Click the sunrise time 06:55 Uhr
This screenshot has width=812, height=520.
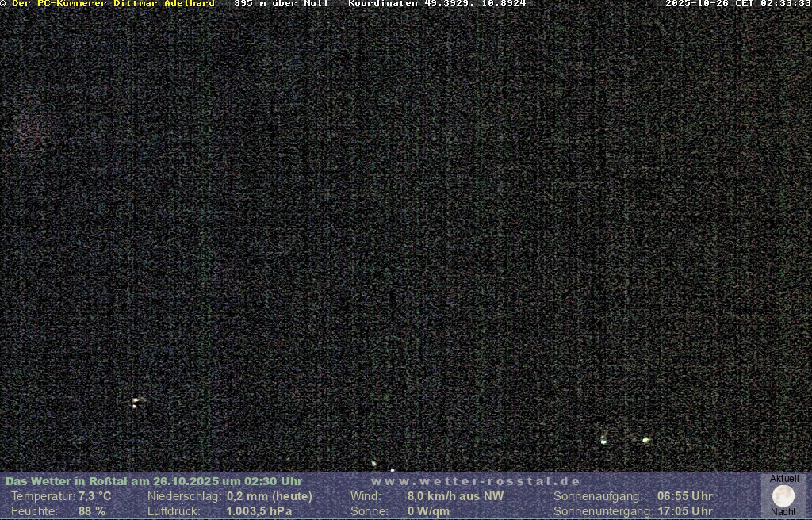tap(684, 496)
